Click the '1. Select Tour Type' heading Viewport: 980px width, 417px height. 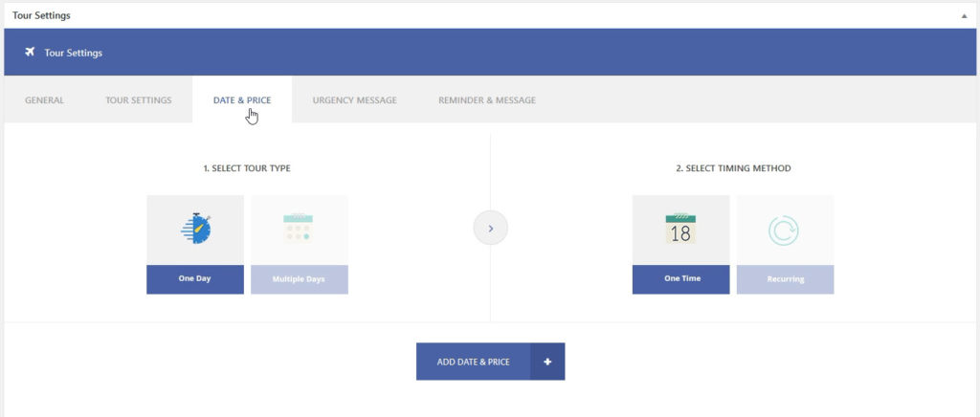(x=247, y=168)
